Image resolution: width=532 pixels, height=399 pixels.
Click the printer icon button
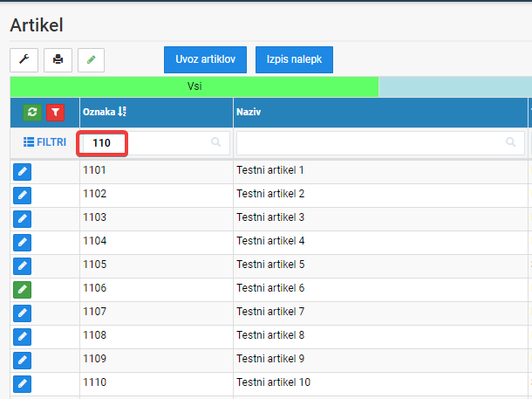(58, 60)
